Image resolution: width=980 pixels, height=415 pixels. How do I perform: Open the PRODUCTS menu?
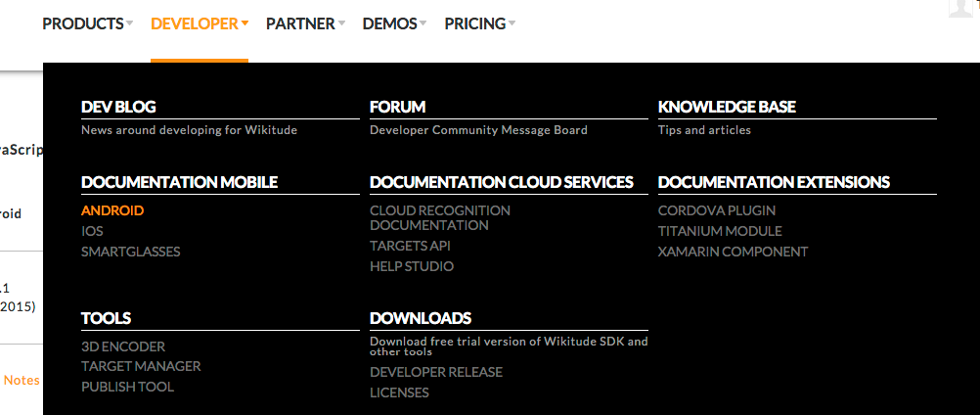click(83, 23)
